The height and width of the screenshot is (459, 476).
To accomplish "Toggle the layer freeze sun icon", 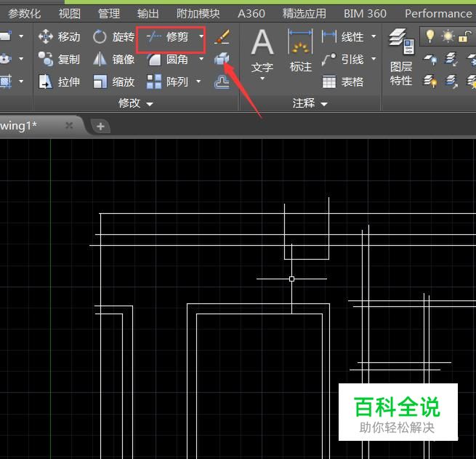I will click(x=448, y=36).
